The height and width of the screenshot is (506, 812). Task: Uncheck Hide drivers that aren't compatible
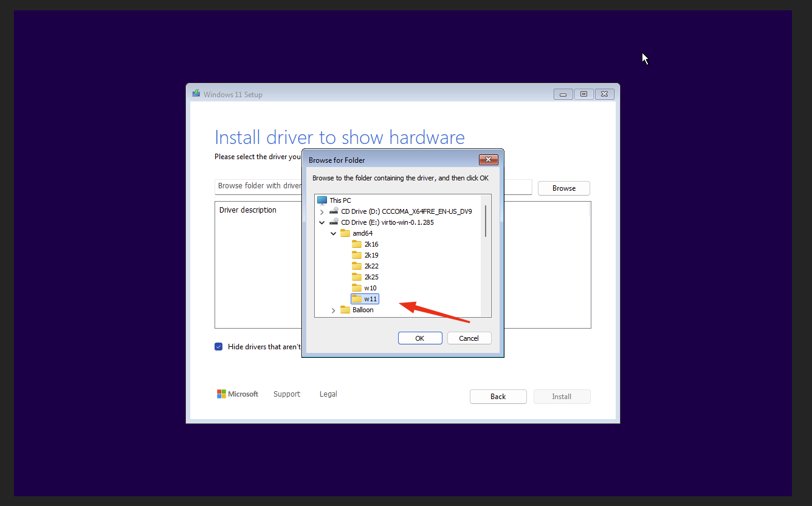point(218,346)
